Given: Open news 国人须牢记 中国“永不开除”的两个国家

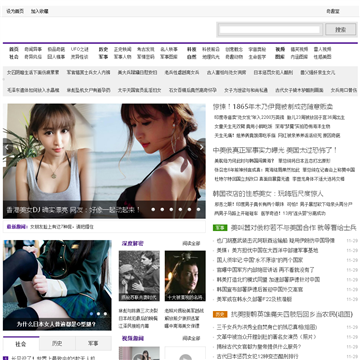Looking at the screenshot, I should click(x=260, y=260).
